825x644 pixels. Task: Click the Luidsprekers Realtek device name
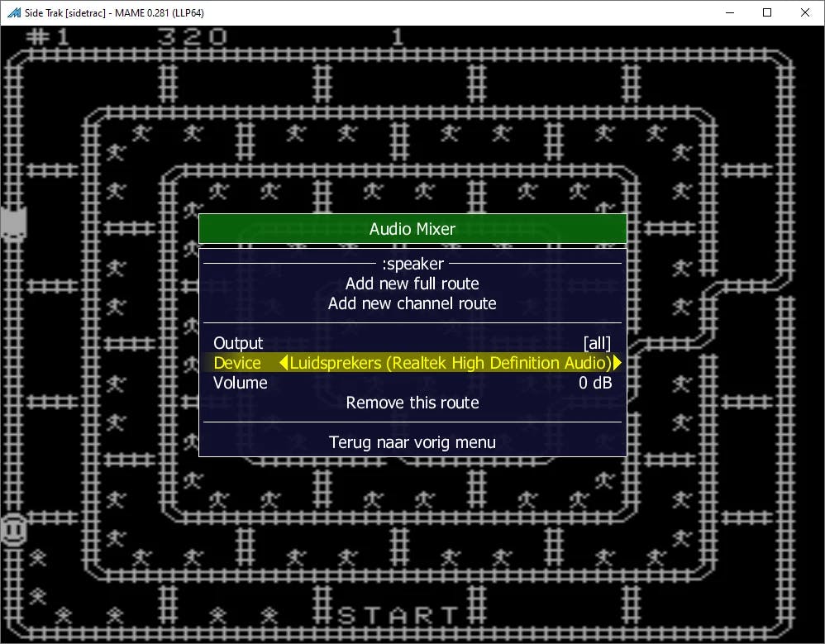pyautogui.click(x=451, y=363)
